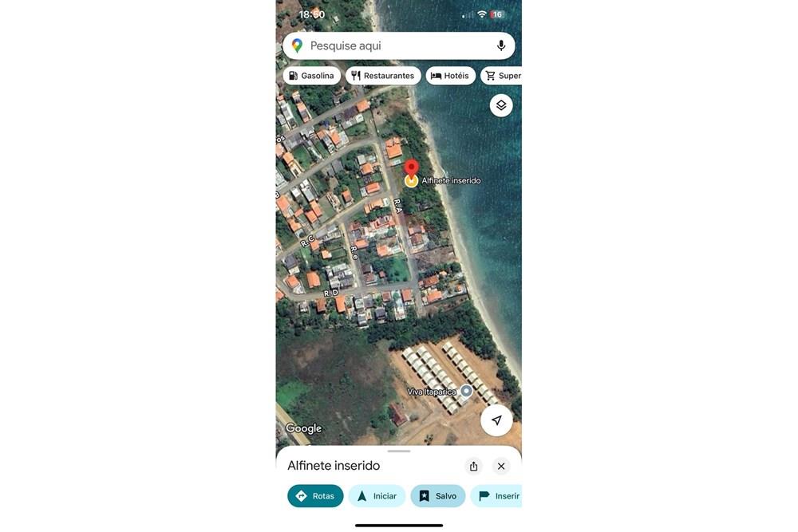Tap the Google Maps logo in search bar
Screen dimensions: 798x532
(297, 45)
